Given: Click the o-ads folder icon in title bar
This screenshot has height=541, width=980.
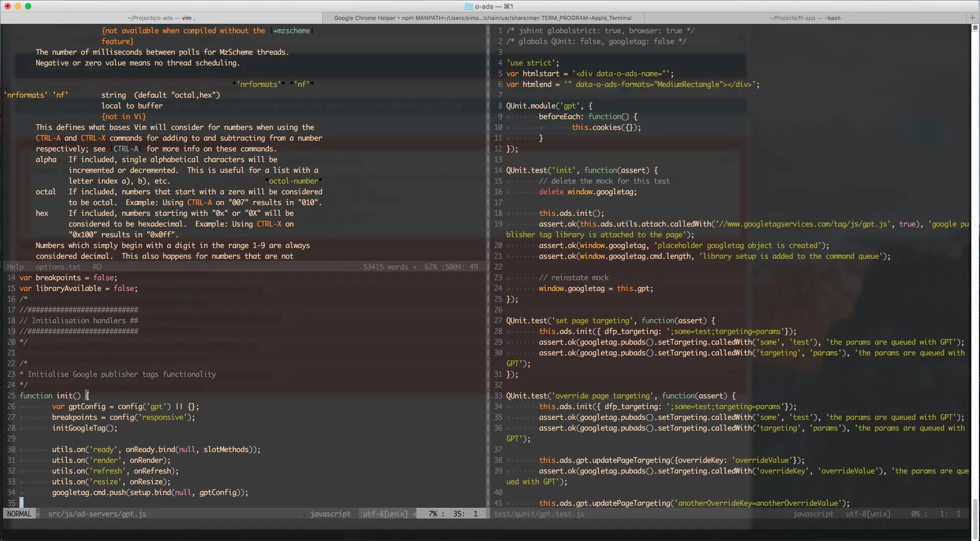Looking at the screenshot, I should point(469,6).
